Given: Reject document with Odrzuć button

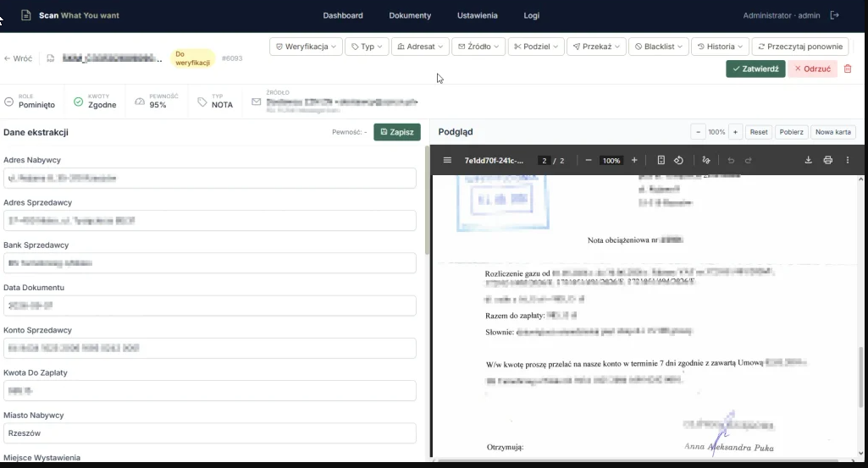Looking at the screenshot, I should coord(813,69).
